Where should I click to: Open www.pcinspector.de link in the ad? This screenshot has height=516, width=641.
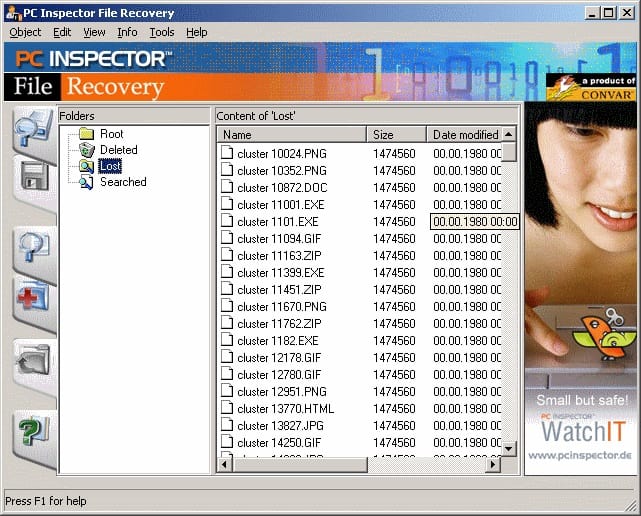580,455
